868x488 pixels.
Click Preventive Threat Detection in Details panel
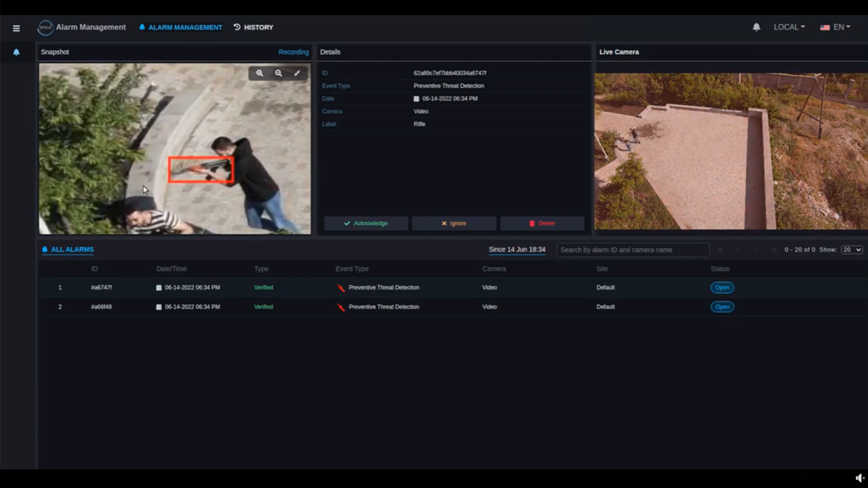(449, 86)
